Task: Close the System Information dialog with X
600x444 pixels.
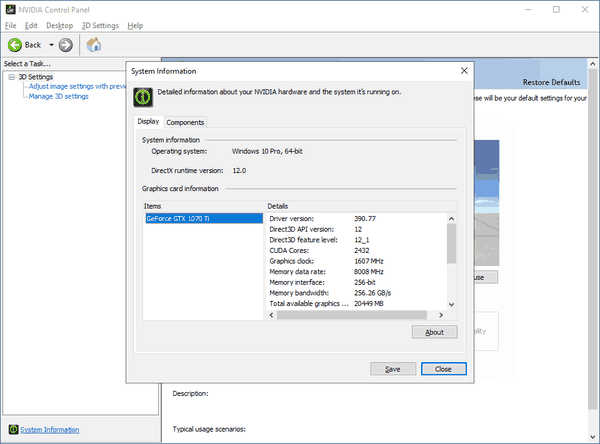Action: [x=464, y=71]
